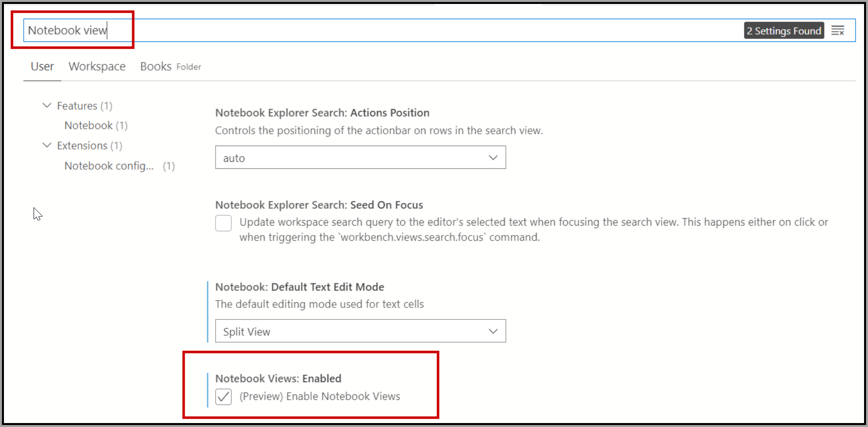Collapse the Features tree chevron
Screen dimensions: 868x427
coord(47,106)
